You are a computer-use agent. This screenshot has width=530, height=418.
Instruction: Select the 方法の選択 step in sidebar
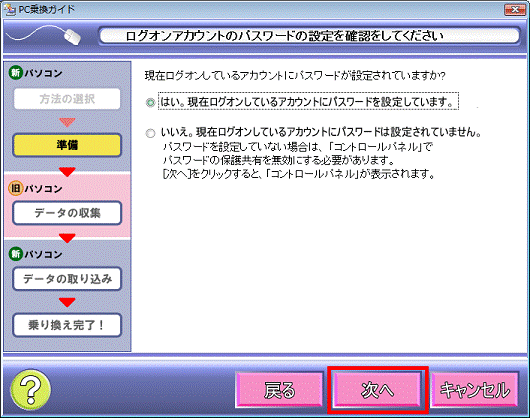pyautogui.click(x=67, y=99)
